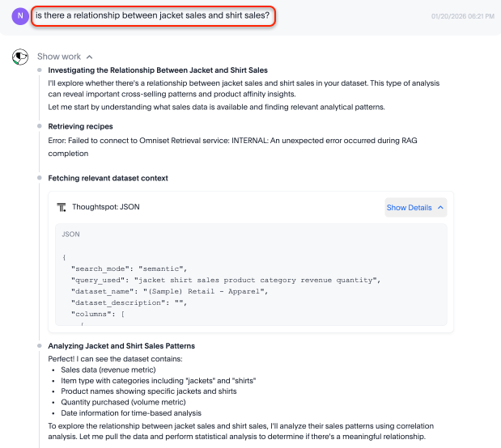This screenshot has width=501, height=448.
Task: Click the assistant avatar icon beside Show work
Action: click(20, 57)
